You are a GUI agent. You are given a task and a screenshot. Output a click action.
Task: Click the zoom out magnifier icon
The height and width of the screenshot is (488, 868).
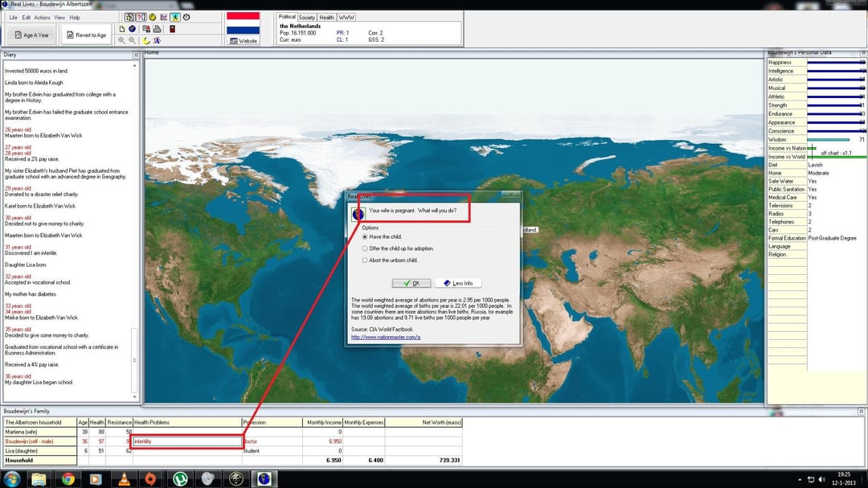coord(133,40)
